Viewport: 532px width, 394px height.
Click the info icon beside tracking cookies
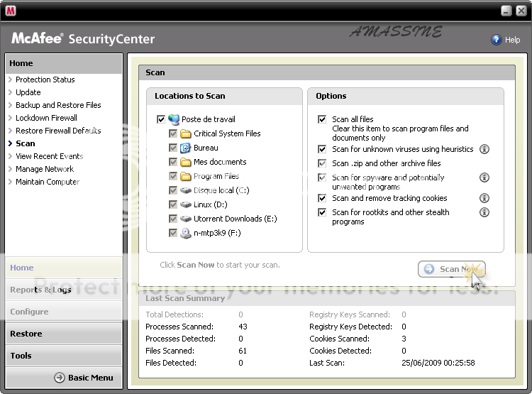pyautogui.click(x=484, y=198)
